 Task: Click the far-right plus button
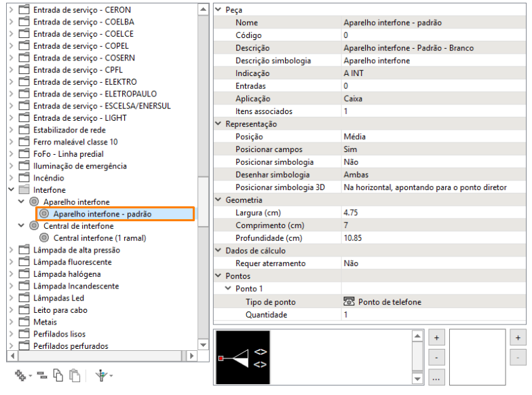[x=518, y=338]
